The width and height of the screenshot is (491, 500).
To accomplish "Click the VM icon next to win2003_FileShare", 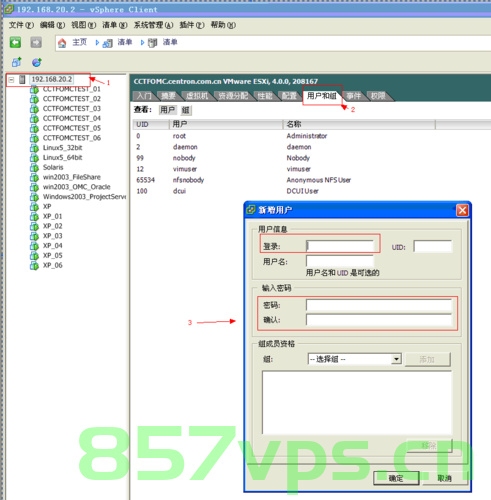I will (34, 177).
